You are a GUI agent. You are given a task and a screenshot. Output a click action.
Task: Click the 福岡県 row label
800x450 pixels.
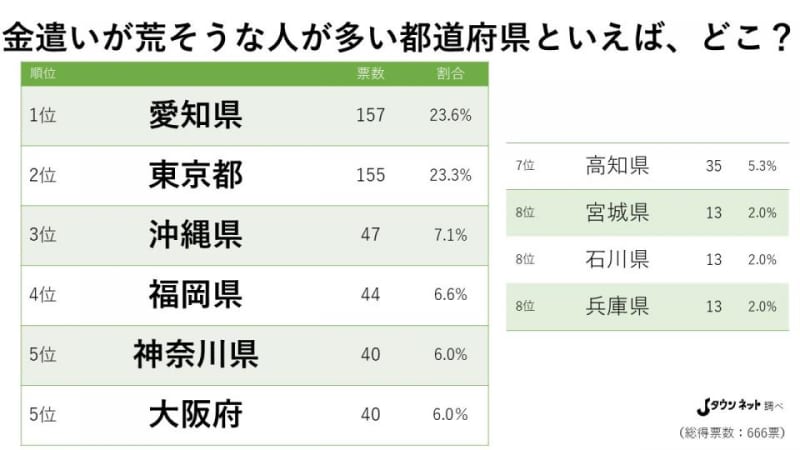(195, 295)
